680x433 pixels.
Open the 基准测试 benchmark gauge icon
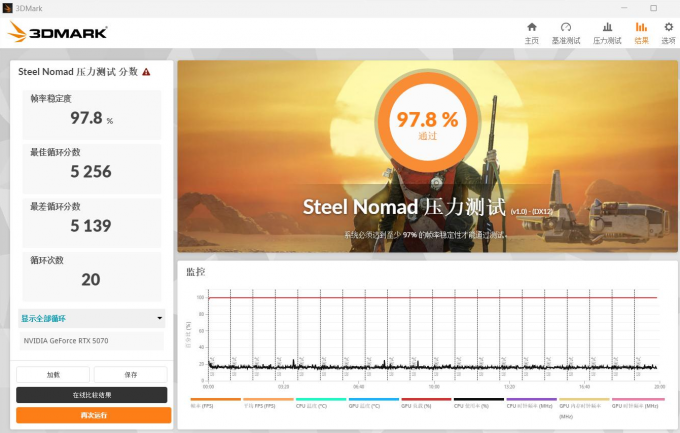[566, 33]
